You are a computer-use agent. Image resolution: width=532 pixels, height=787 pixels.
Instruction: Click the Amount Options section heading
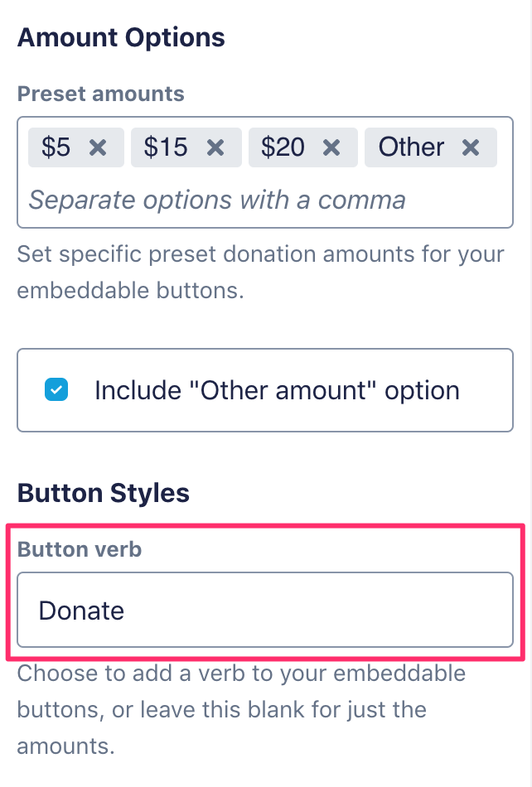tap(121, 37)
